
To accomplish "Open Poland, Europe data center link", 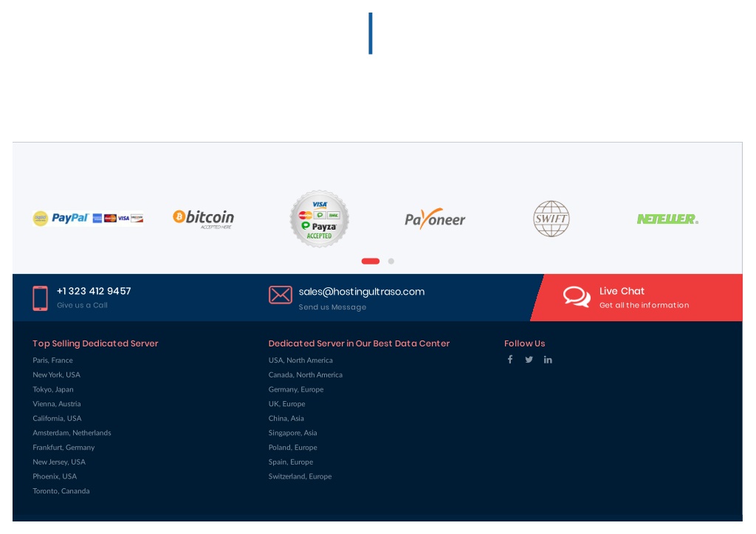I will (x=292, y=447).
